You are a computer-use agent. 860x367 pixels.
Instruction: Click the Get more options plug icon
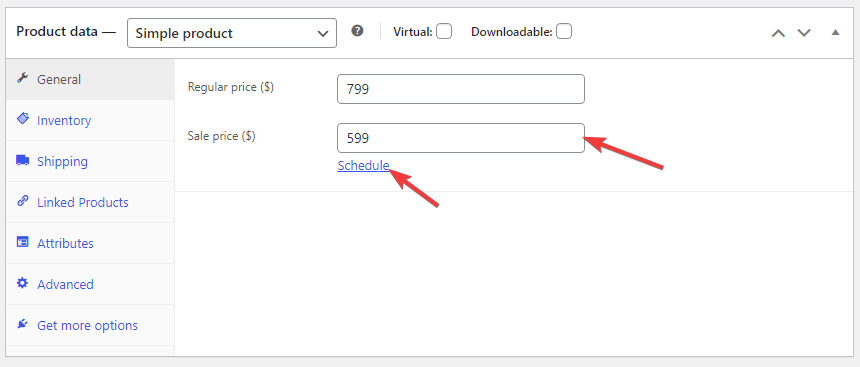click(22, 324)
